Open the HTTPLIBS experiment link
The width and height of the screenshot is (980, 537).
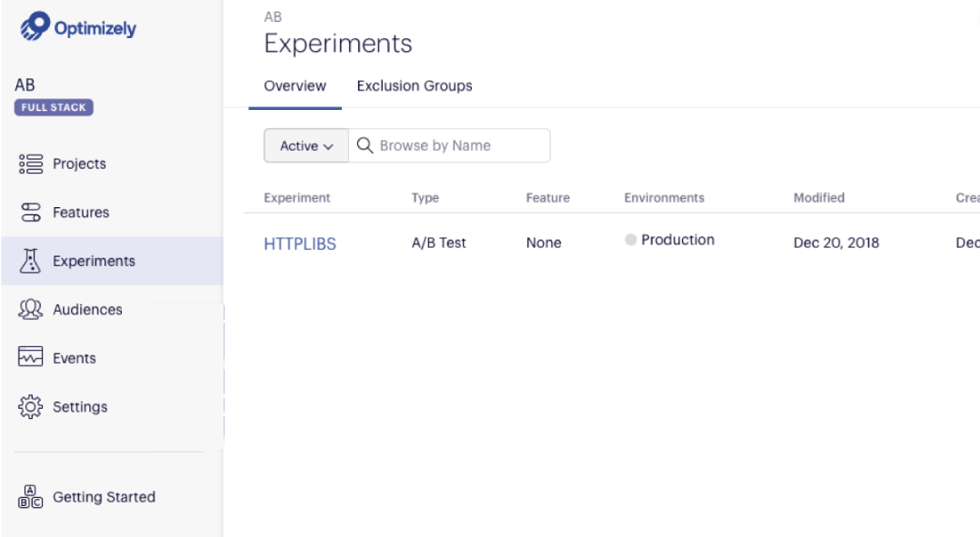click(x=300, y=244)
